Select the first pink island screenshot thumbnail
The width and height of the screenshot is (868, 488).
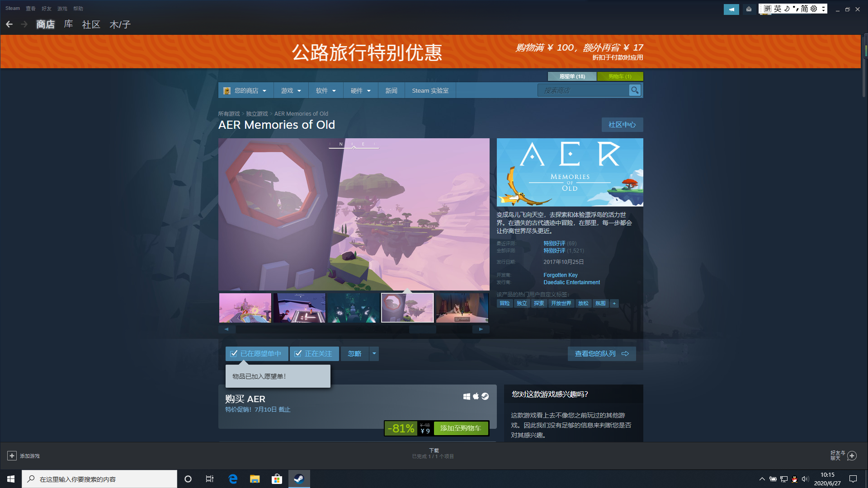tap(245, 308)
